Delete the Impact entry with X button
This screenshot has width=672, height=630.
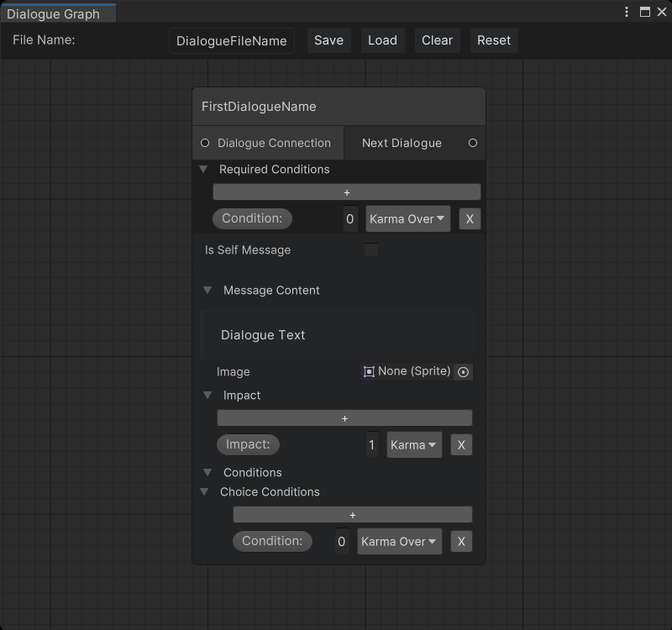tap(460, 445)
